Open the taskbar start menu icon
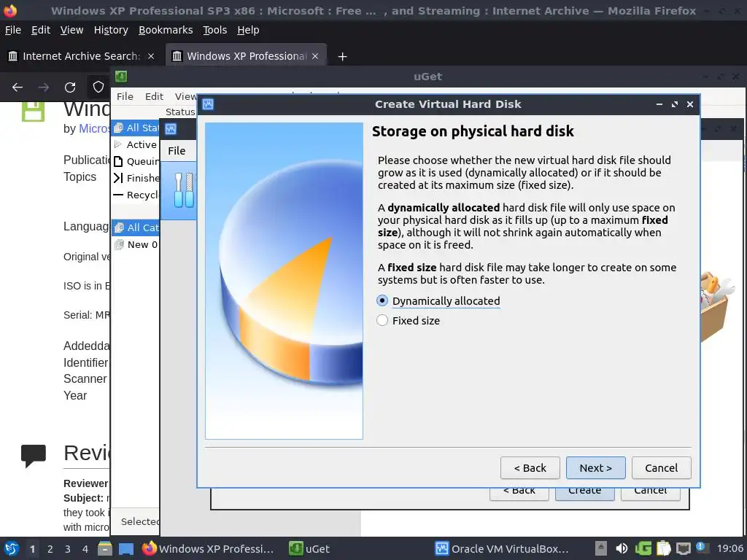Screen dimensions: 747x560 11,548
